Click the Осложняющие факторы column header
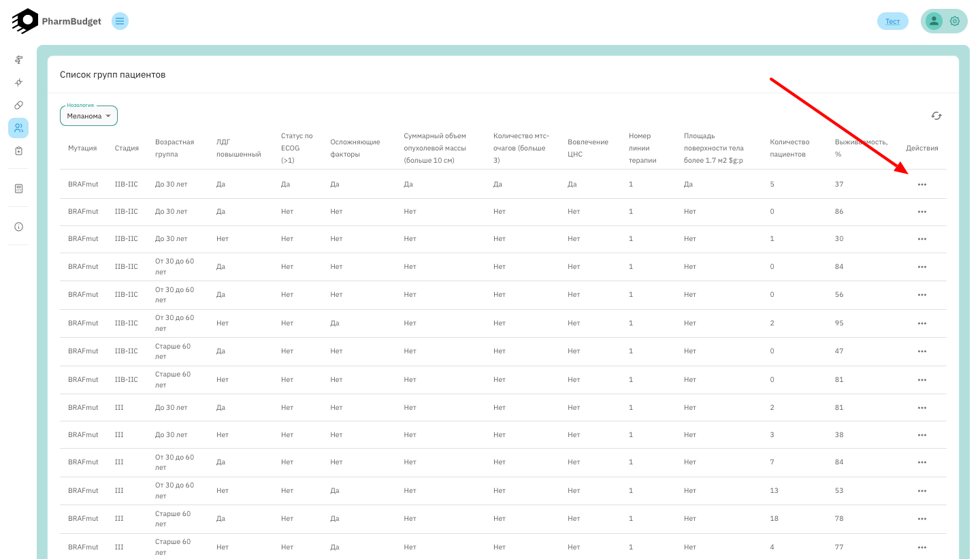 click(x=355, y=148)
